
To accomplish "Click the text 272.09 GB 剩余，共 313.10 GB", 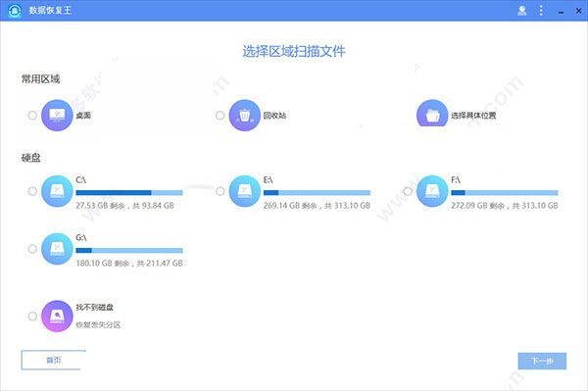I will pos(505,206).
